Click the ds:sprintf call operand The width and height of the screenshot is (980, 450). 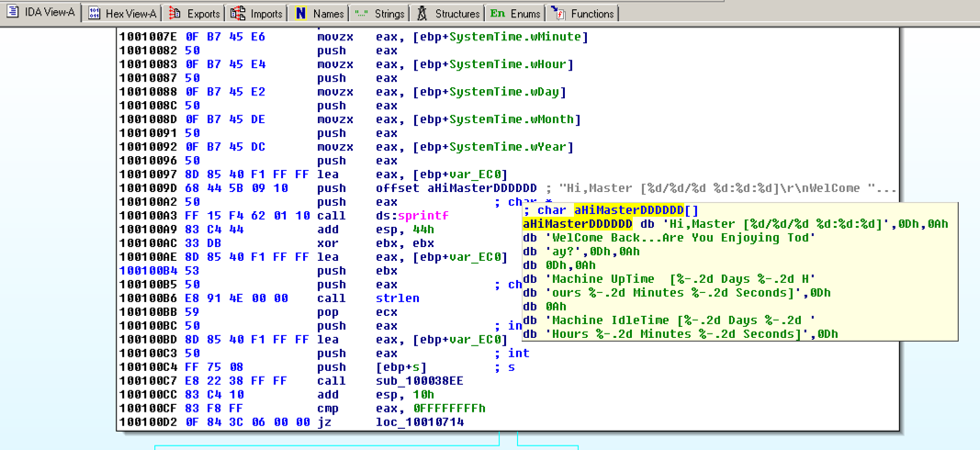(411, 216)
